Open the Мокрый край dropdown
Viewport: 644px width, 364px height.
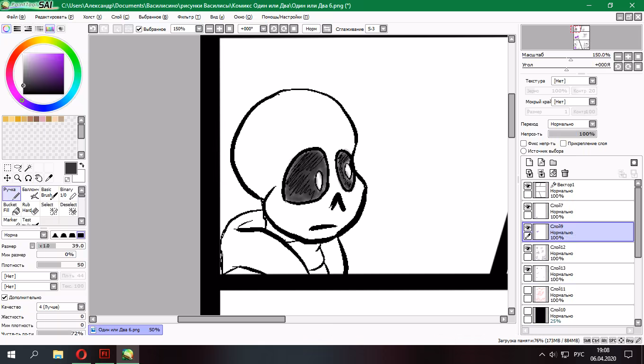pos(592,102)
